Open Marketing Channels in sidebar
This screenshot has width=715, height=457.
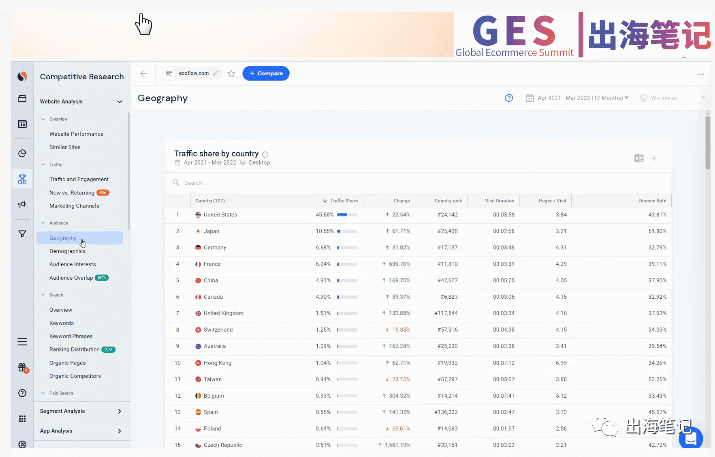coord(74,206)
